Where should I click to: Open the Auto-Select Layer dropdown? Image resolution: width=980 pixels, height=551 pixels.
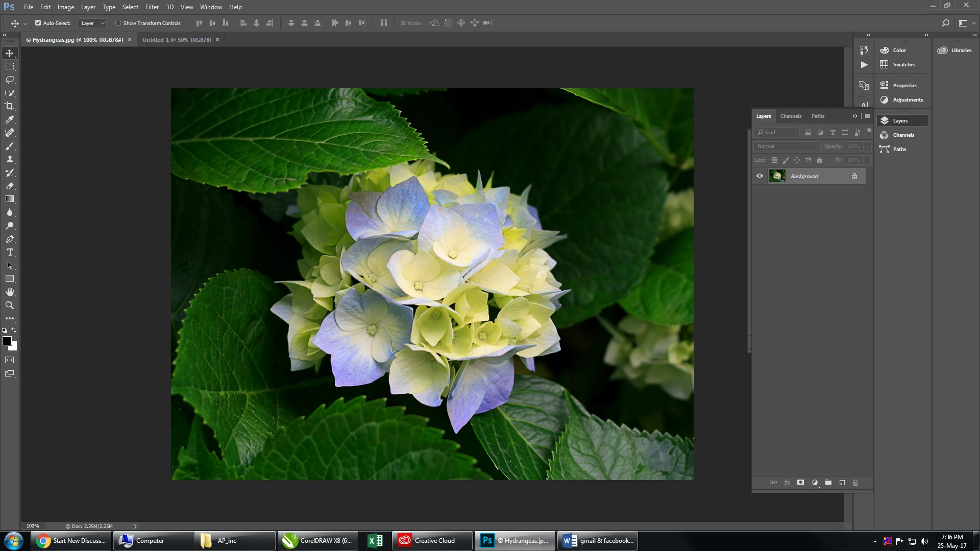point(92,23)
